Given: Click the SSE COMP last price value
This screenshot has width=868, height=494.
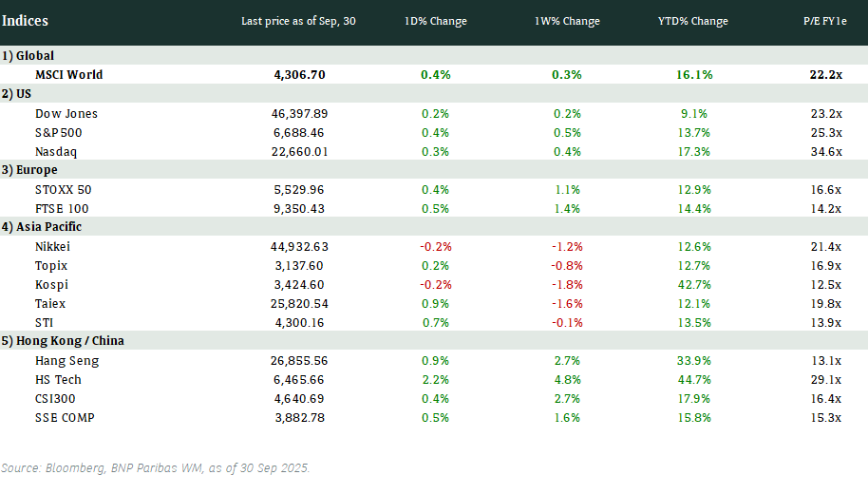Looking at the screenshot, I should tap(299, 417).
